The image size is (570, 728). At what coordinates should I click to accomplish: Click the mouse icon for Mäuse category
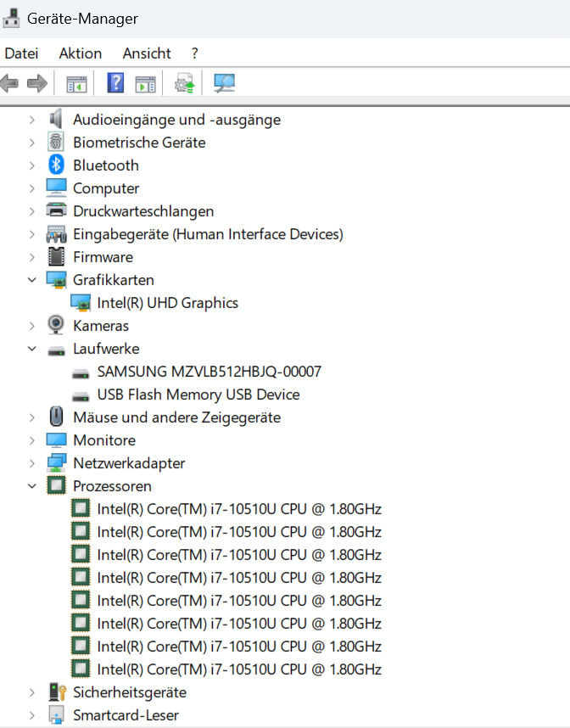56,417
